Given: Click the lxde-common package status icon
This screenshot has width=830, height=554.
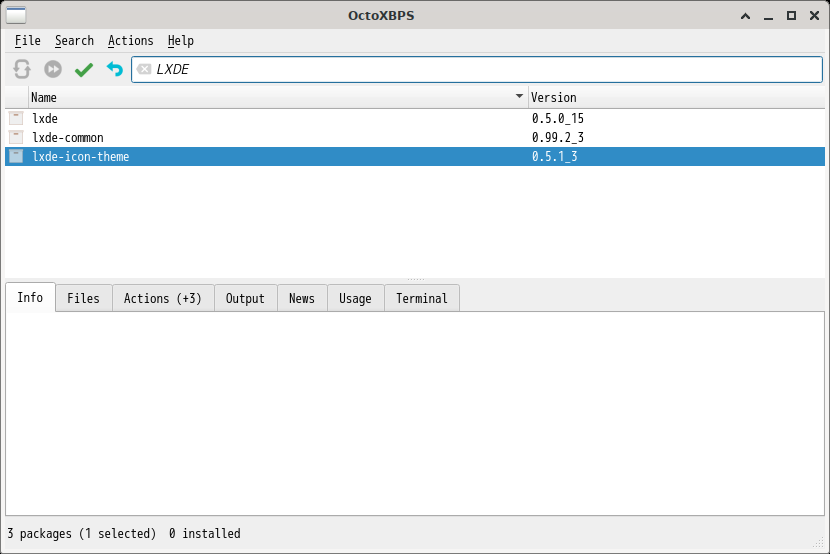Looking at the screenshot, I should (x=16, y=137).
